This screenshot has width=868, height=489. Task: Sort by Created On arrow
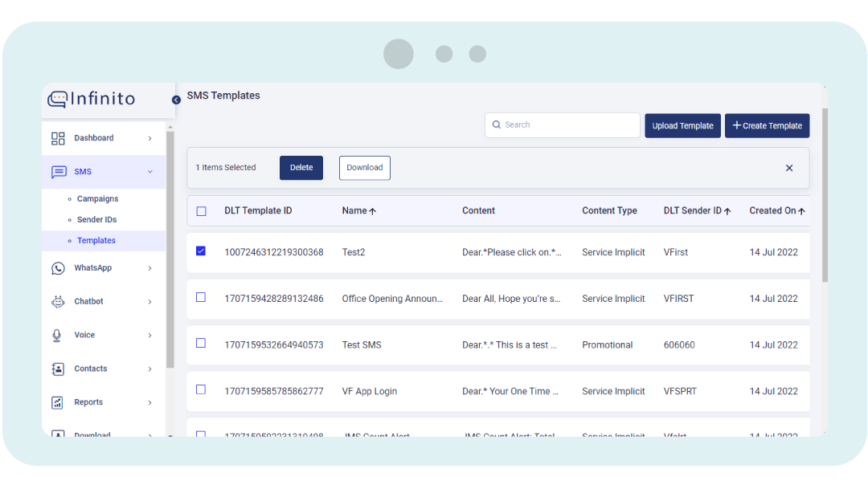[x=801, y=211]
